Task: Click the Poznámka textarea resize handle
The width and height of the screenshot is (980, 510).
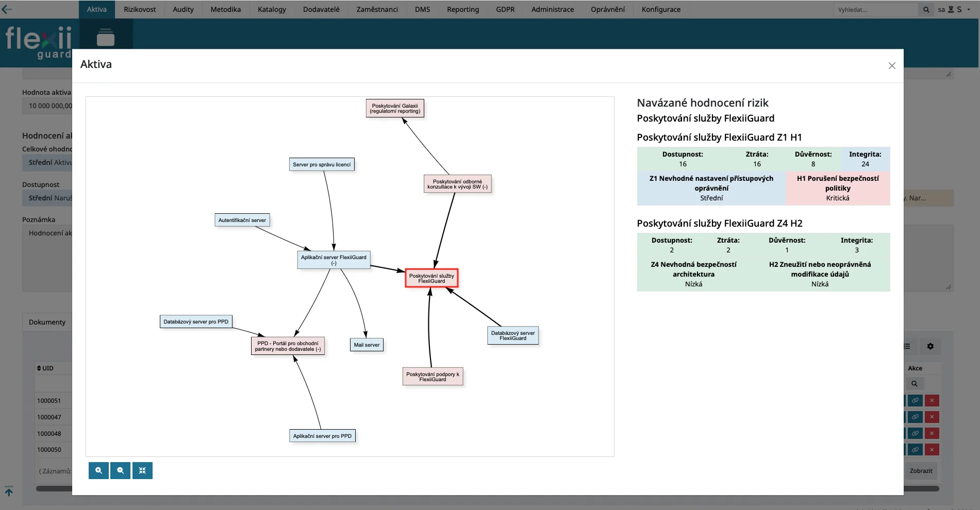Action: [949, 287]
